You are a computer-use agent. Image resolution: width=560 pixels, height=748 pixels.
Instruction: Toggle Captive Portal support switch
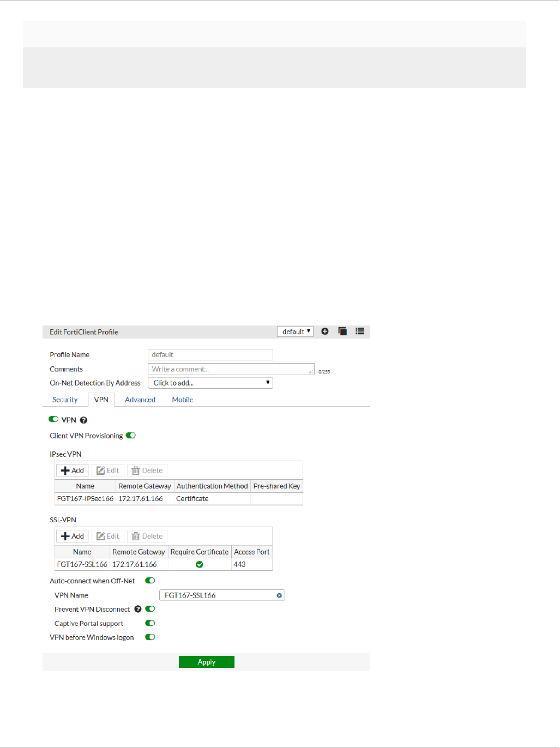[150, 623]
